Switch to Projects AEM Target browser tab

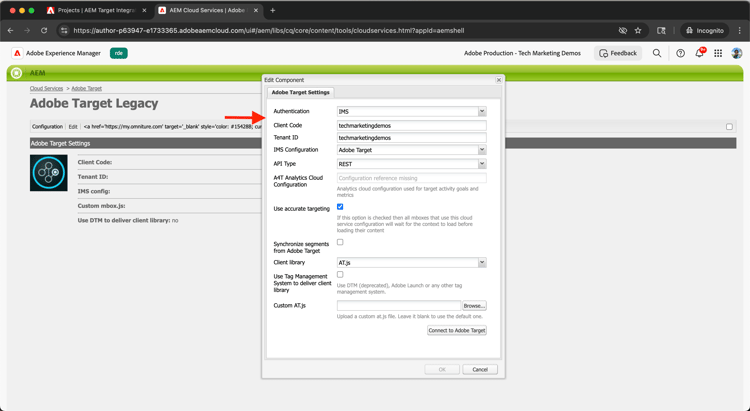click(x=97, y=10)
